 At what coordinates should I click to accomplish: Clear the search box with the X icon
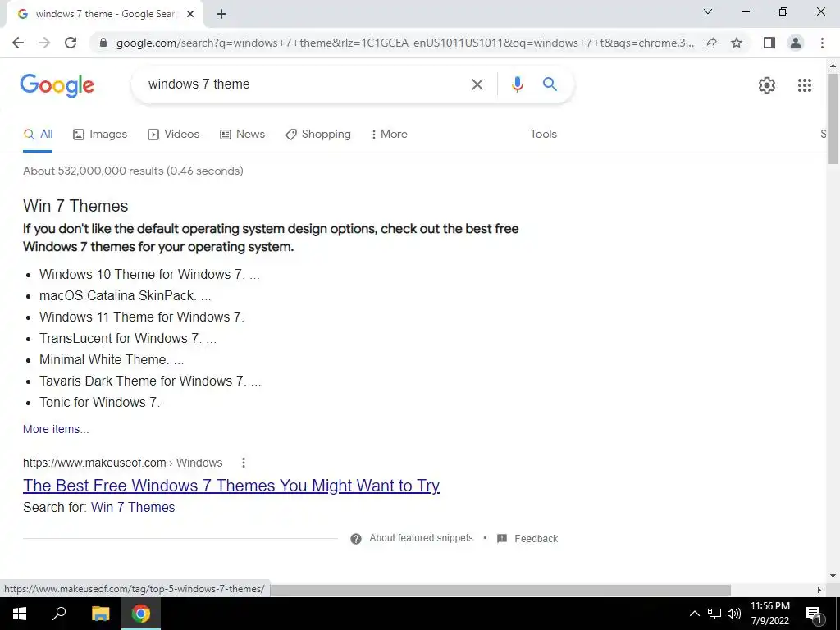477,84
